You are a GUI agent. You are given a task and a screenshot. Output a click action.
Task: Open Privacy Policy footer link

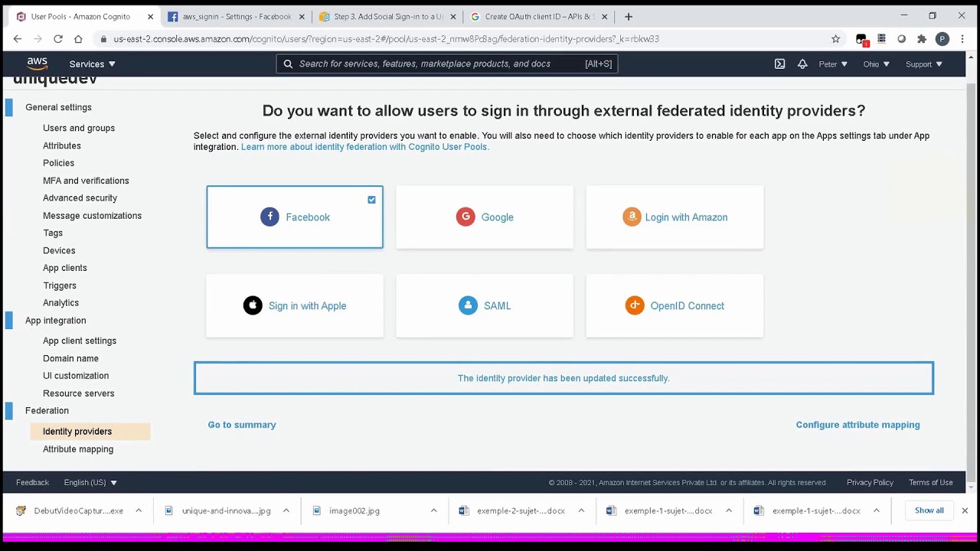[870, 482]
